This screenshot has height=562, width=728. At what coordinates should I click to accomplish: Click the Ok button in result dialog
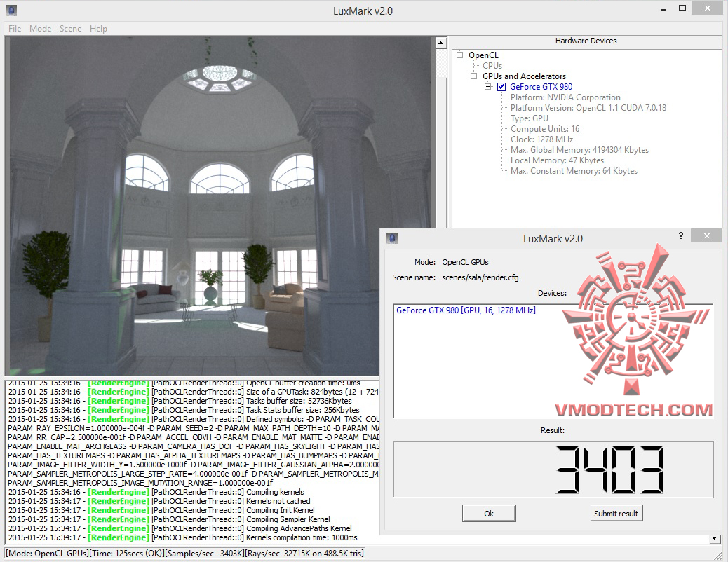pos(489,513)
